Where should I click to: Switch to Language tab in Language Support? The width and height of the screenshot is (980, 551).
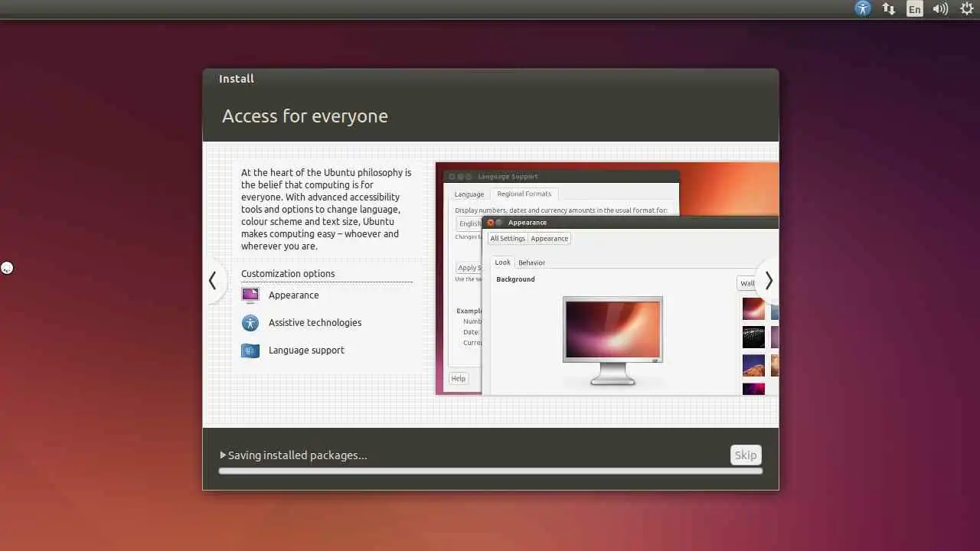click(x=469, y=194)
